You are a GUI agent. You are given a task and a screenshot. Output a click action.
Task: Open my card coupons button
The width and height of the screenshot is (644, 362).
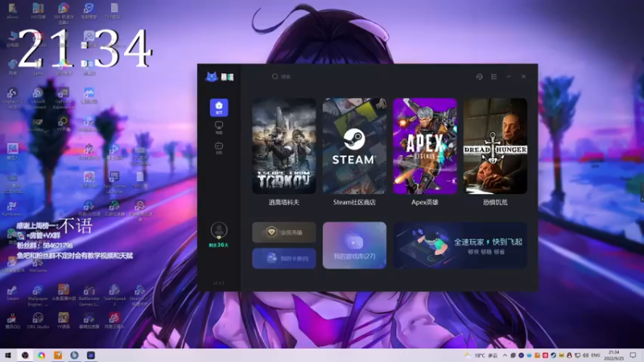(284, 258)
